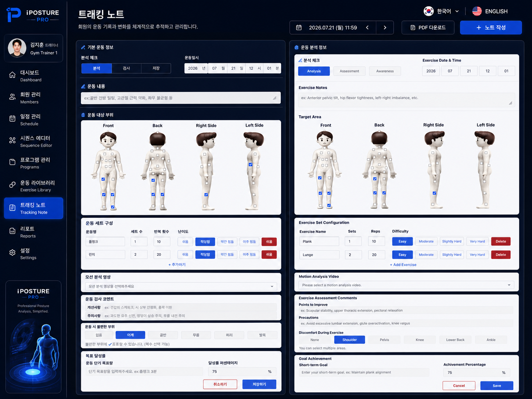The width and height of the screenshot is (532, 399).
Task: Click the Achievement Percentage field showing 75
Action: tap(476, 373)
